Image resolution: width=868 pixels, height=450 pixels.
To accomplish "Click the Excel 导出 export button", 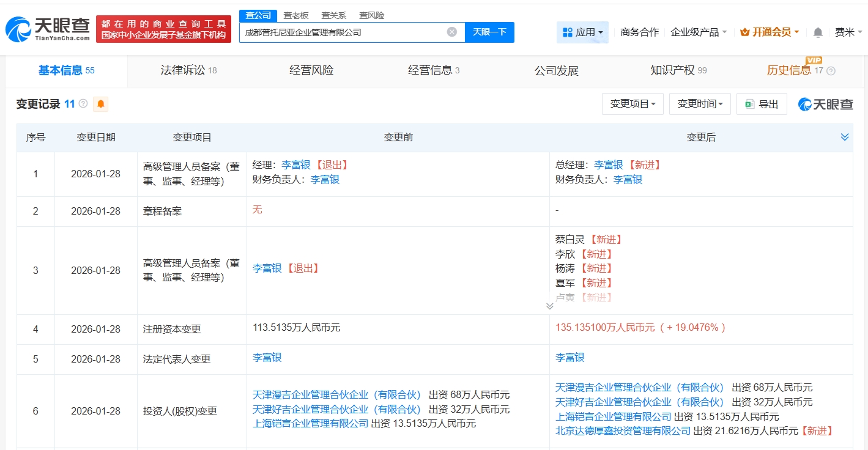I will click(x=762, y=104).
